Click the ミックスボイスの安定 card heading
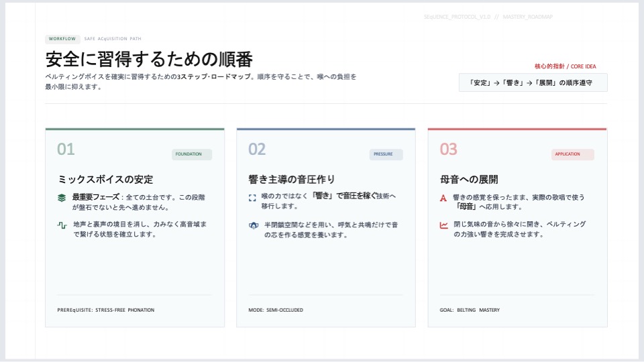 point(105,179)
